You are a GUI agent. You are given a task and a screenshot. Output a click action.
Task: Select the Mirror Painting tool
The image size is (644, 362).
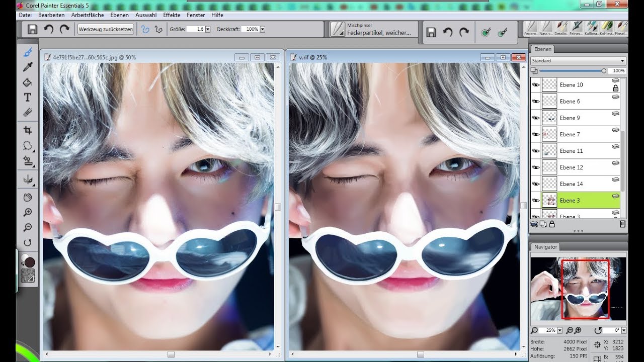28,179
